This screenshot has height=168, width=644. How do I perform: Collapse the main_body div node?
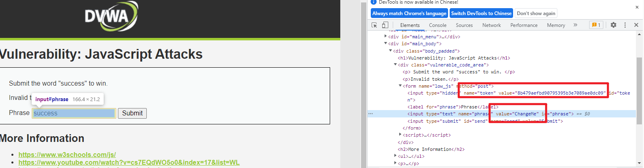[385, 44]
